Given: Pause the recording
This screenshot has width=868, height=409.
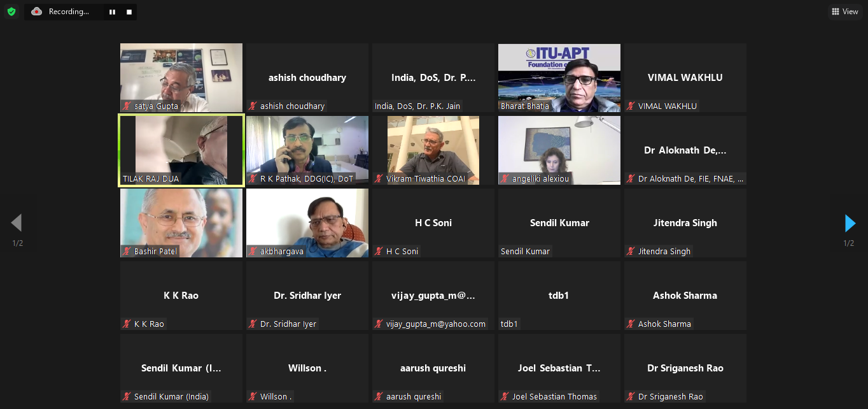Looking at the screenshot, I should click(x=112, y=12).
